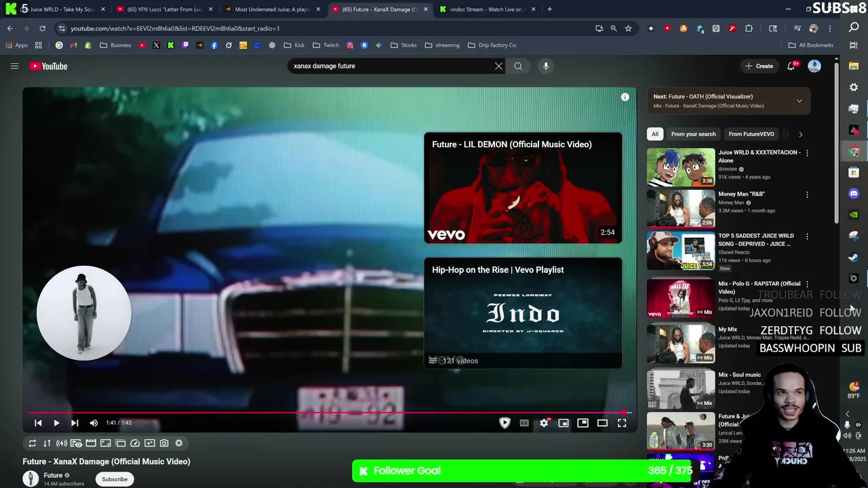Viewport: 868px width, 488px height.
Task: Subscribe to the Future channel
Action: (115, 479)
